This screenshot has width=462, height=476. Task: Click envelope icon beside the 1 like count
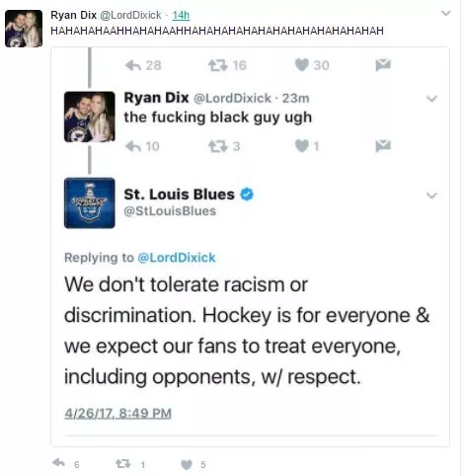(x=383, y=146)
